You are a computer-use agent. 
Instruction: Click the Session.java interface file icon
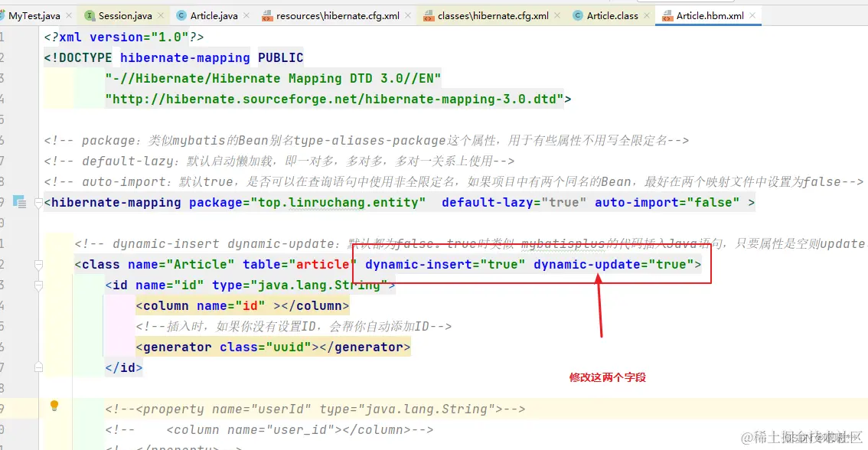tap(90, 15)
